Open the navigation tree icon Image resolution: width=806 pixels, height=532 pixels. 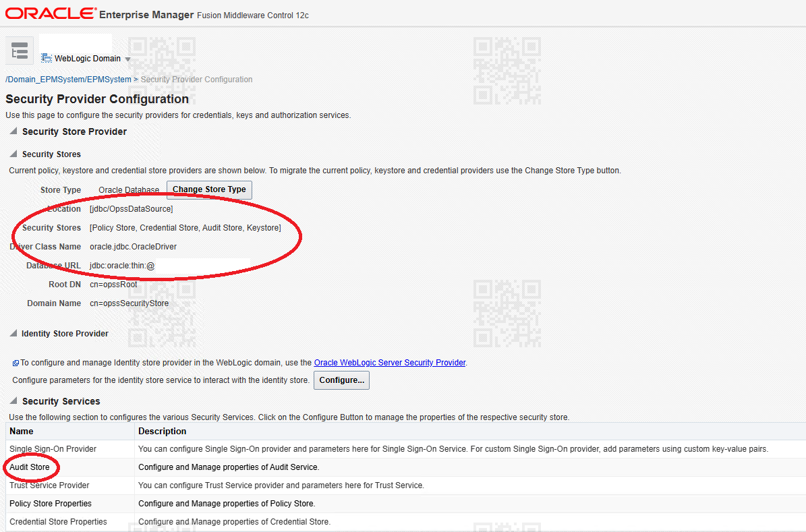pos(20,51)
